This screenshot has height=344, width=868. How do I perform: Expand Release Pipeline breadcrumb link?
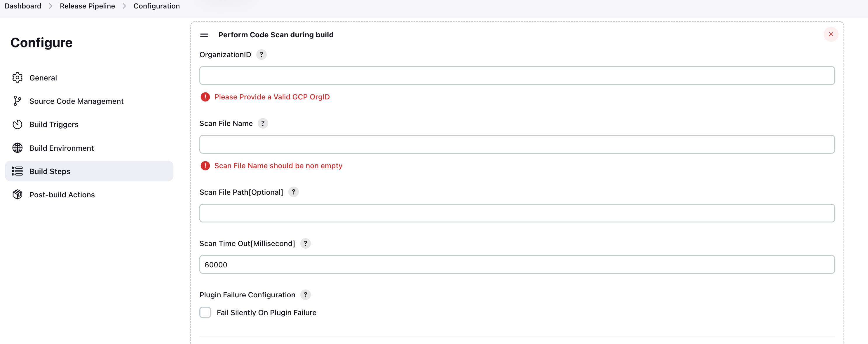pos(87,6)
